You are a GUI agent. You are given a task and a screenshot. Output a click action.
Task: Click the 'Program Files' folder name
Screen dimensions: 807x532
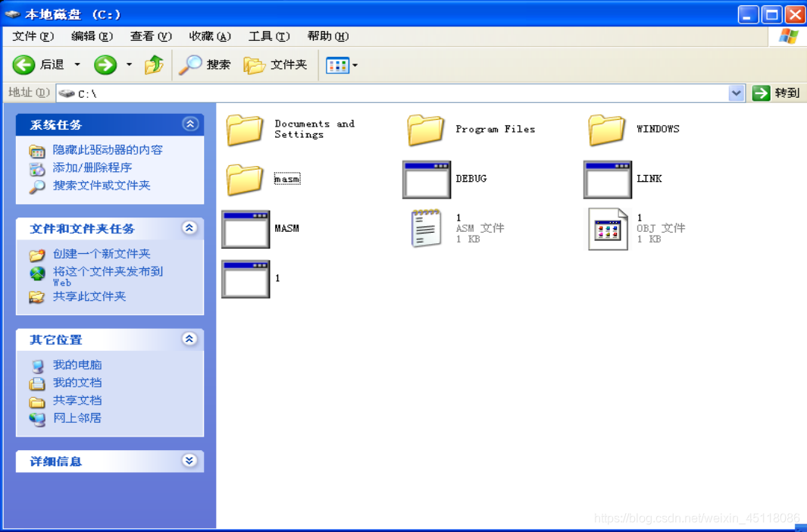point(495,129)
